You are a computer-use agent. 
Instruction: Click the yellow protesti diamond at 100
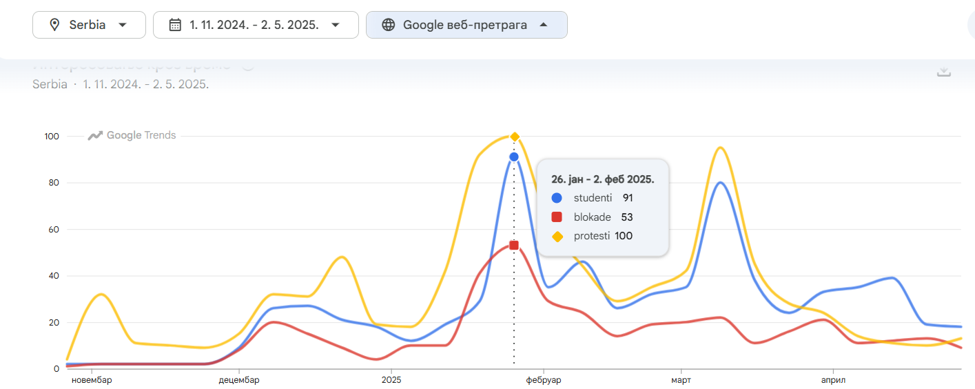click(x=514, y=137)
